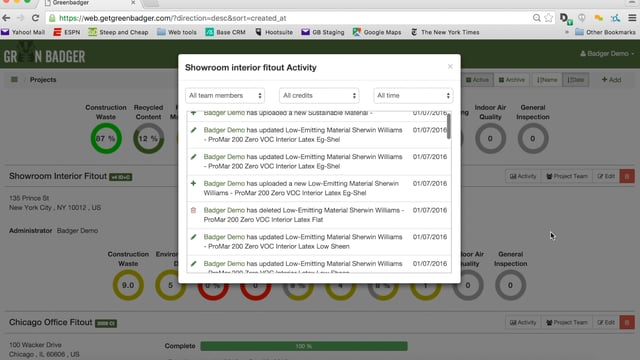Open the All team members dropdown
The height and width of the screenshot is (360, 640).
coord(225,96)
